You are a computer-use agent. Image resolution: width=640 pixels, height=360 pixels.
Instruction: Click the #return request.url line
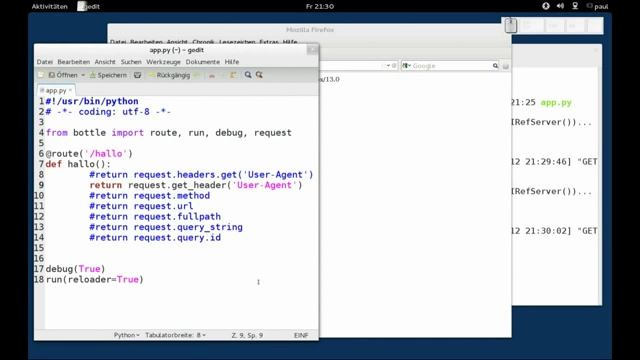click(x=141, y=206)
